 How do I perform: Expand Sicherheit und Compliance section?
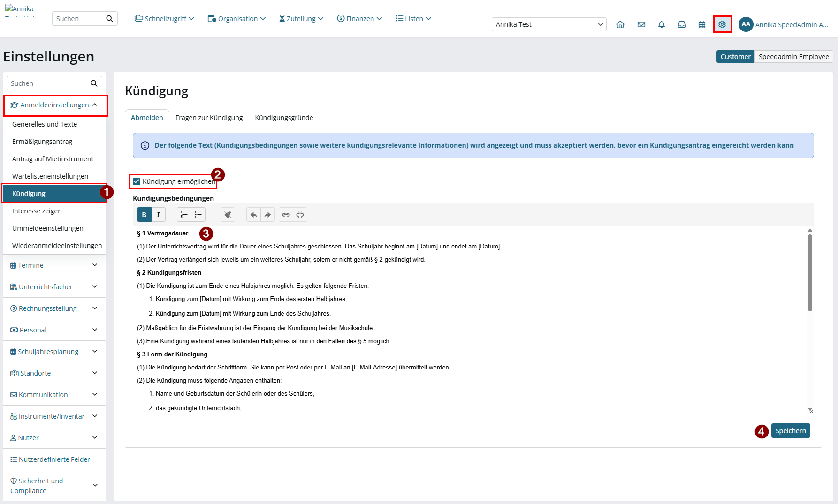54,486
